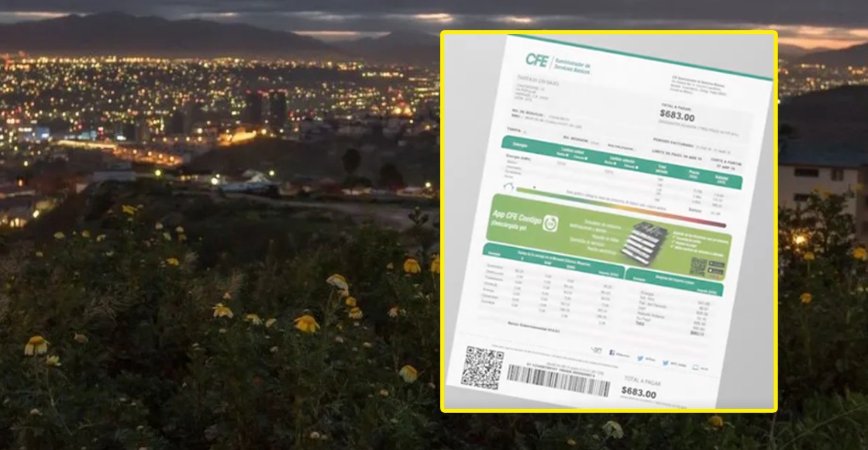The width and height of the screenshot is (868, 450).
Task: Click the amount breakdown table header
Action: (x=673, y=279)
